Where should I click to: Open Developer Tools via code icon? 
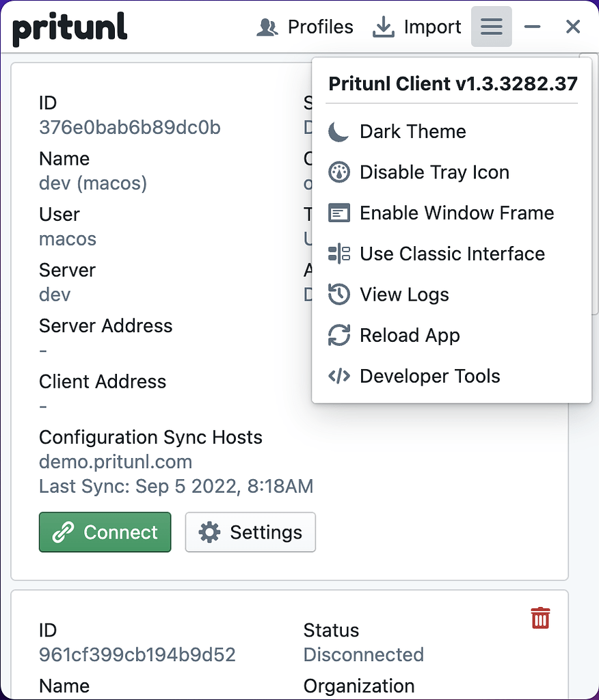(340, 376)
